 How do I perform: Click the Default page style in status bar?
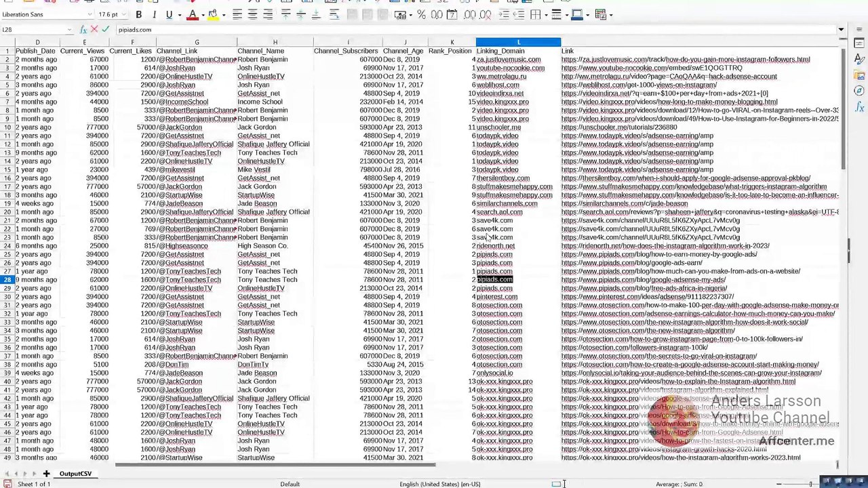pyautogui.click(x=290, y=484)
